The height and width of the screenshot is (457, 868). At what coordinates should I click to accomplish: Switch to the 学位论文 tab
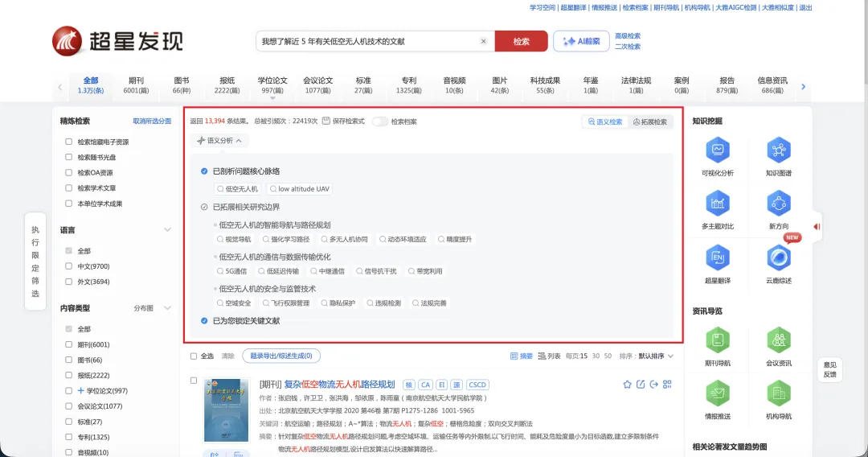[272, 85]
